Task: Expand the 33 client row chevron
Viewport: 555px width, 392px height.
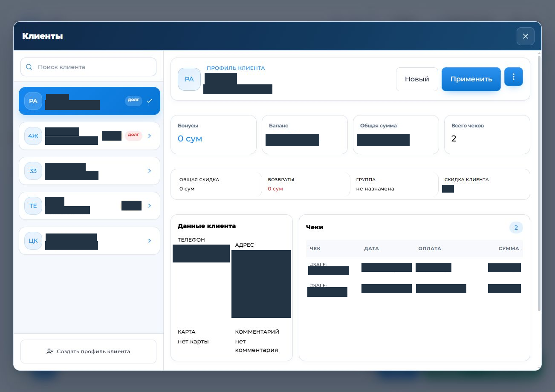Action: [150, 171]
